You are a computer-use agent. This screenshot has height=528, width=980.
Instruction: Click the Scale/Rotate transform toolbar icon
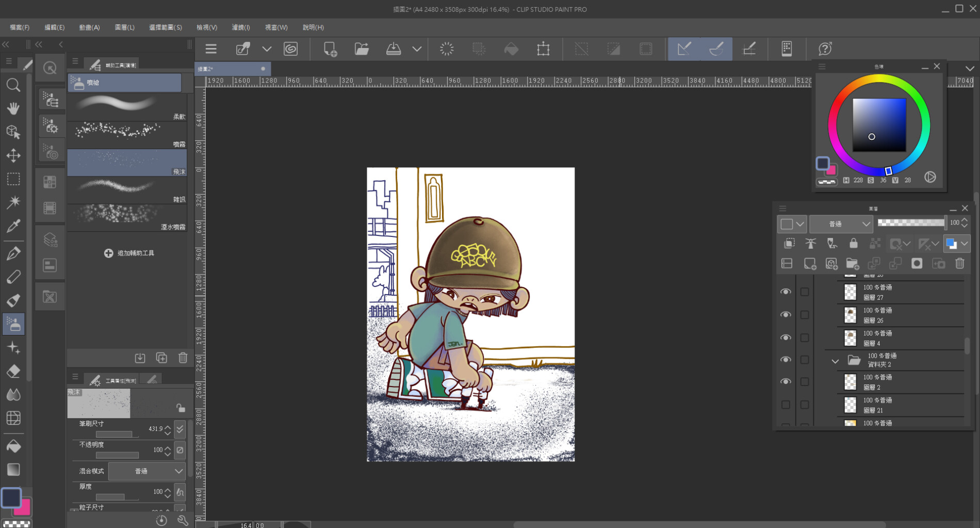point(543,49)
